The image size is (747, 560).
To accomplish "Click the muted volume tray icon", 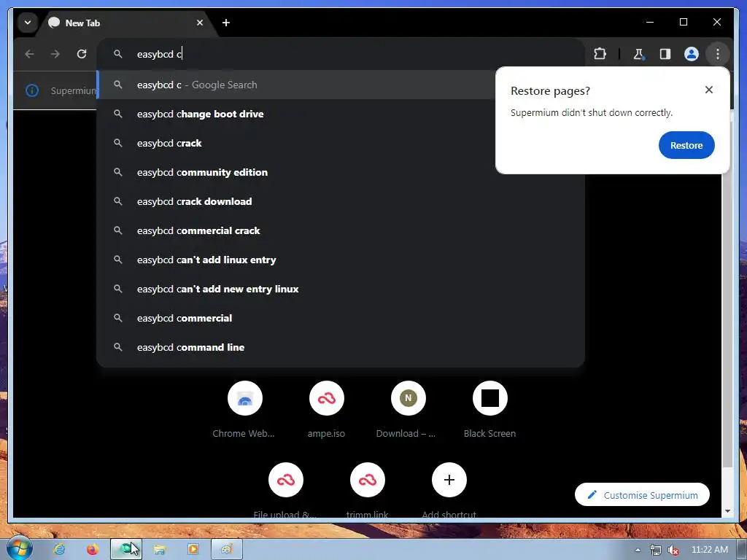I will [x=673, y=550].
